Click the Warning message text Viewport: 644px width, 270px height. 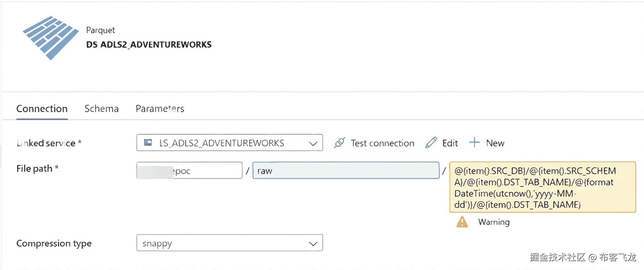pos(494,222)
